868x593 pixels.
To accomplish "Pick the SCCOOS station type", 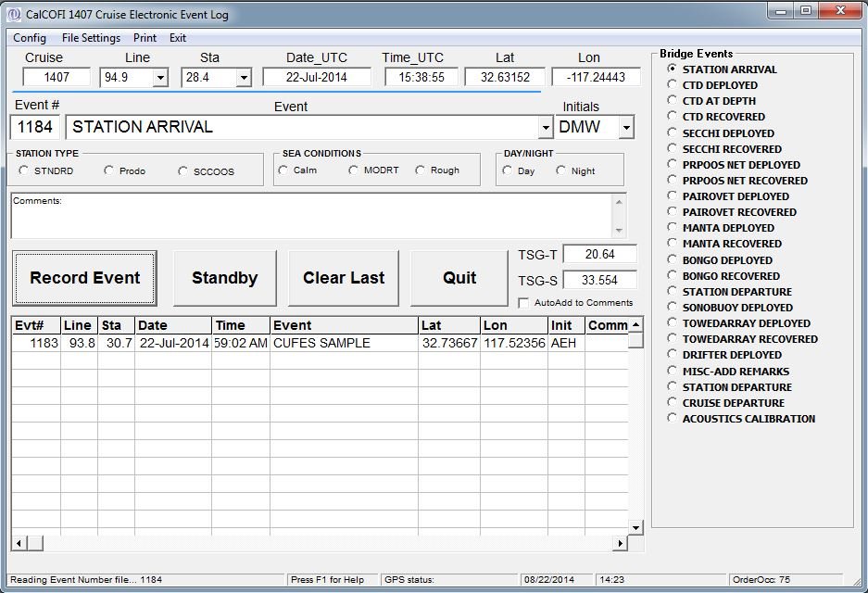I will (x=183, y=171).
